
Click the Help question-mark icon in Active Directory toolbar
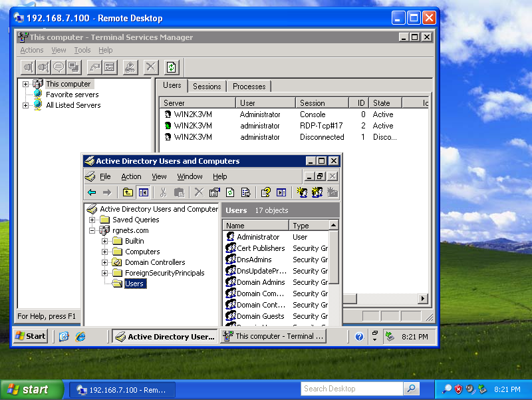tap(265, 192)
